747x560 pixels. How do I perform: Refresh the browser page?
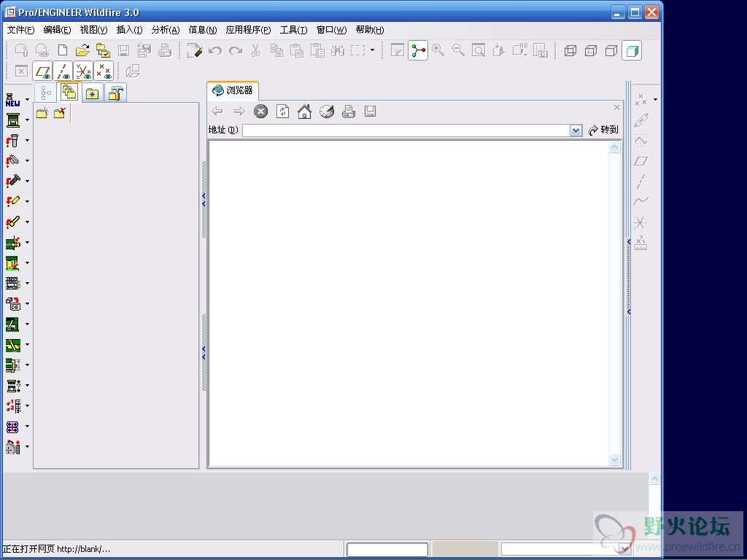[x=282, y=112]
